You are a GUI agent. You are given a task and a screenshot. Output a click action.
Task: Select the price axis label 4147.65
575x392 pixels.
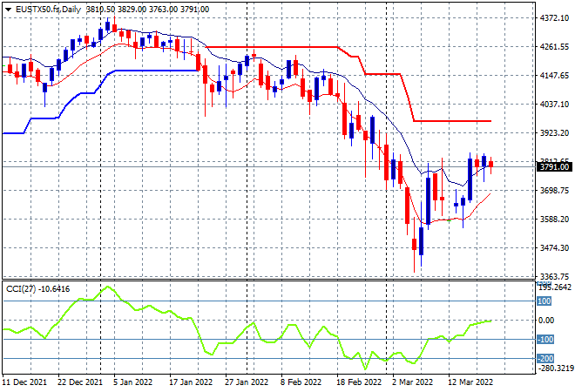(x=554, y=76)
